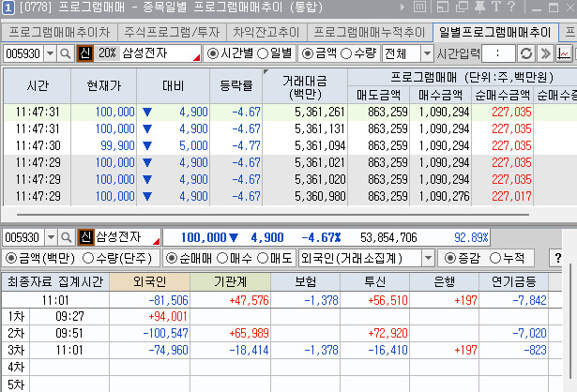
Task: Click the question mark help icon in title bar
Action: [511, 7]
